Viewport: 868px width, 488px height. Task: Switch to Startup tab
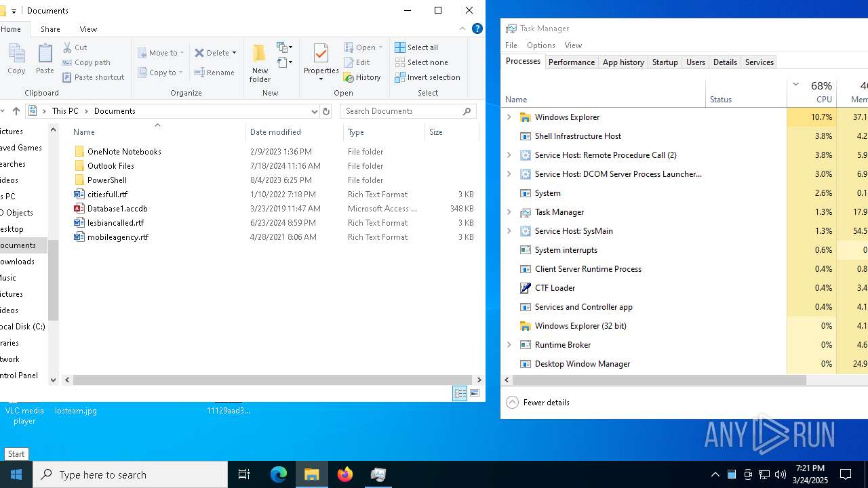(x=665, y=62)
